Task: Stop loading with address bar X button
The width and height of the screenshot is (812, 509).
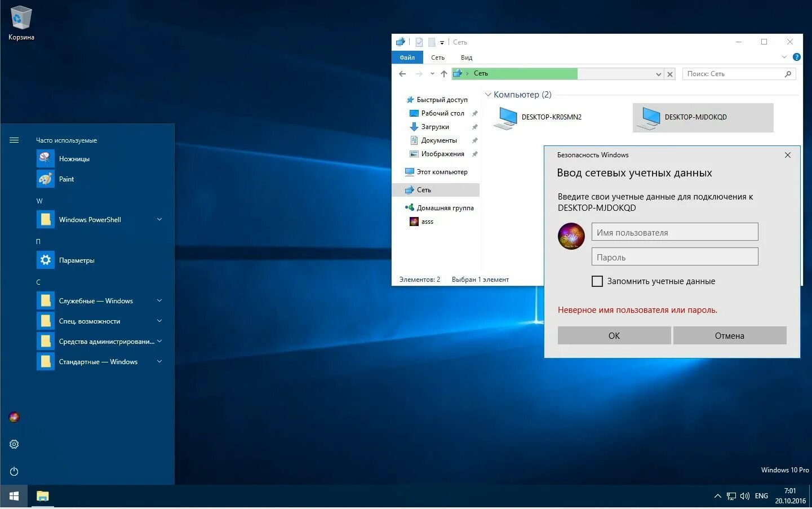Action: pyautogui.click(x=670, y=74)
